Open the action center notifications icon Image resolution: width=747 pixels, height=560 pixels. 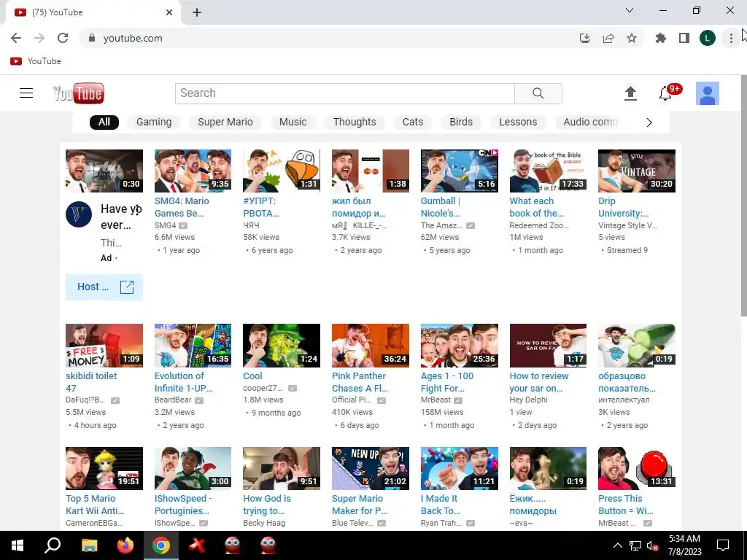723,545
